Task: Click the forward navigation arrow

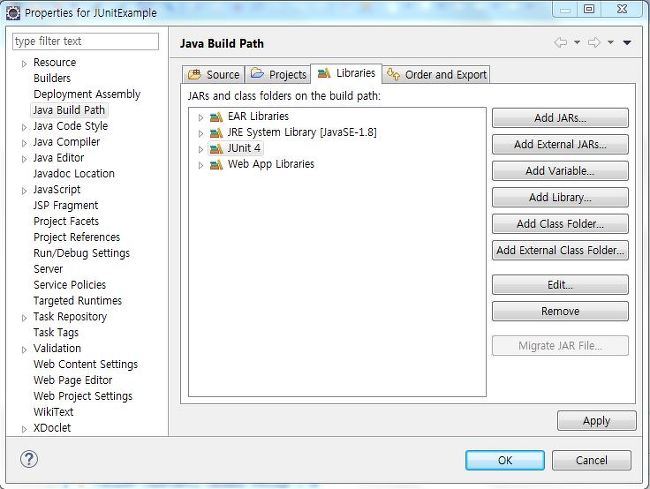Action: (x=594, y=43)
